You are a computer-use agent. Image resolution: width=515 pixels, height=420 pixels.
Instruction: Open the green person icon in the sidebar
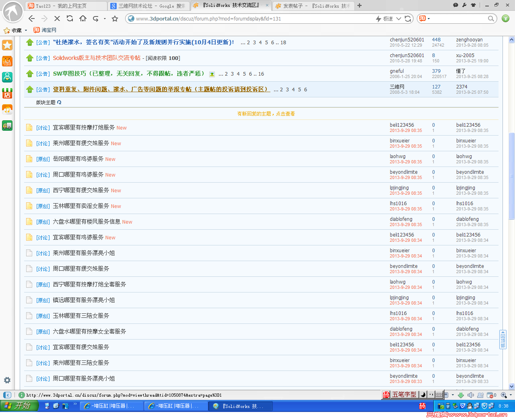click(7, 77)
